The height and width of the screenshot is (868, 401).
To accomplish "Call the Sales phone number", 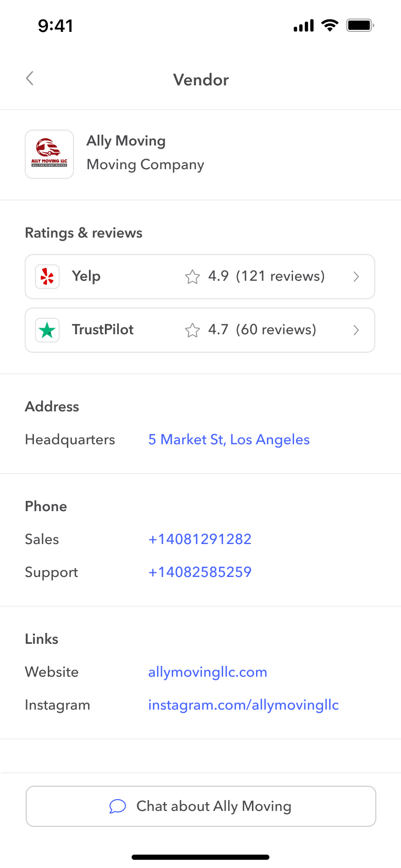I will tap(199, 539).
